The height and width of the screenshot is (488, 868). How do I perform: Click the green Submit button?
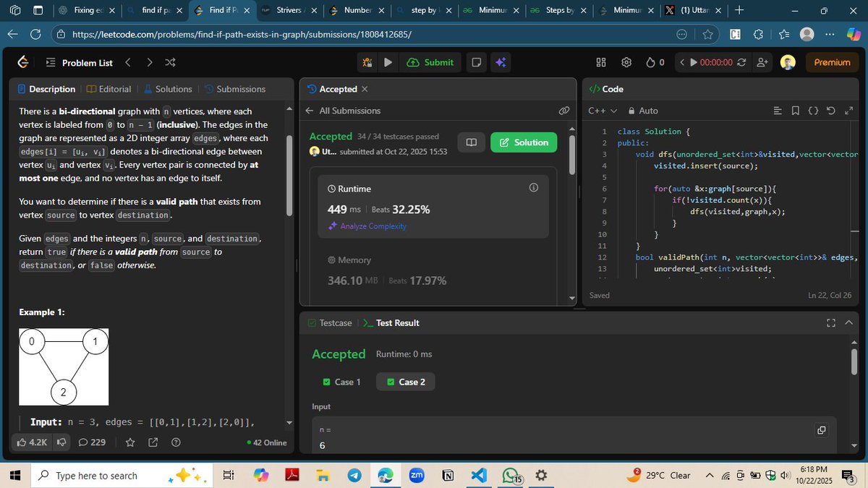[x=430, y=62]
